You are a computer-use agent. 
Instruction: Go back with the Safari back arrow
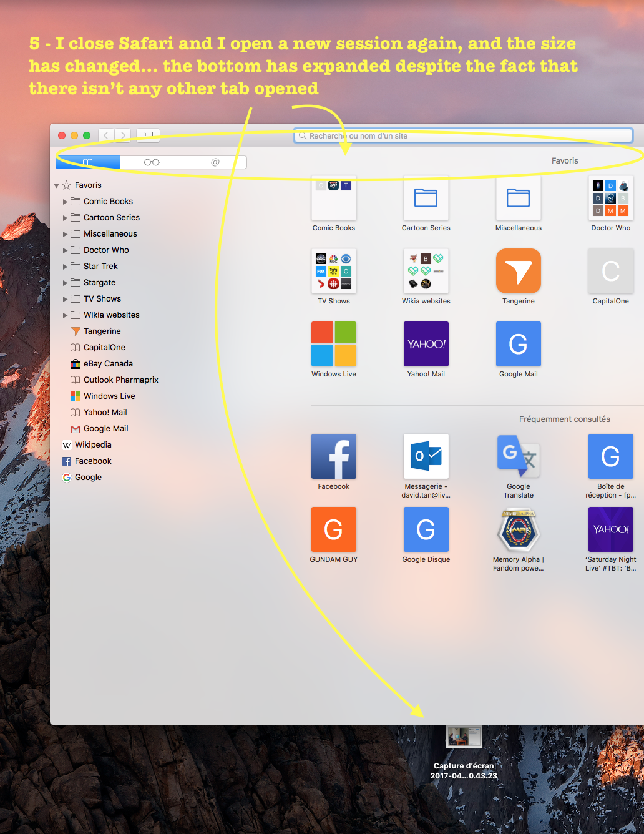[107, 135]
